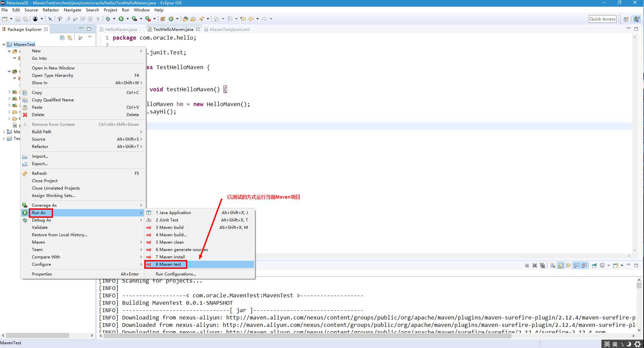
Task: Click the Forward navigation arrow in toolbar
Action: [x=264, y=19]
